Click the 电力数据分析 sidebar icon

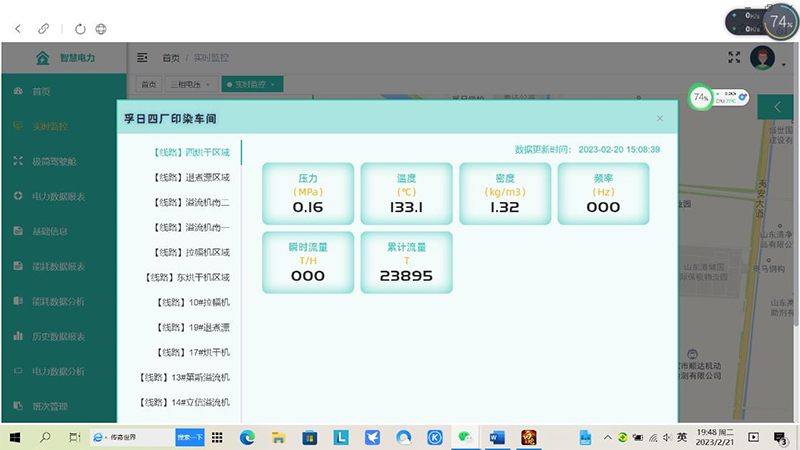click(18, 371)
